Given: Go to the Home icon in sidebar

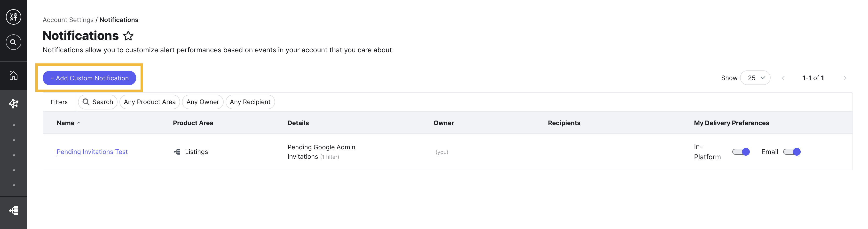Looking at the screenshot, I should [14, 76].
